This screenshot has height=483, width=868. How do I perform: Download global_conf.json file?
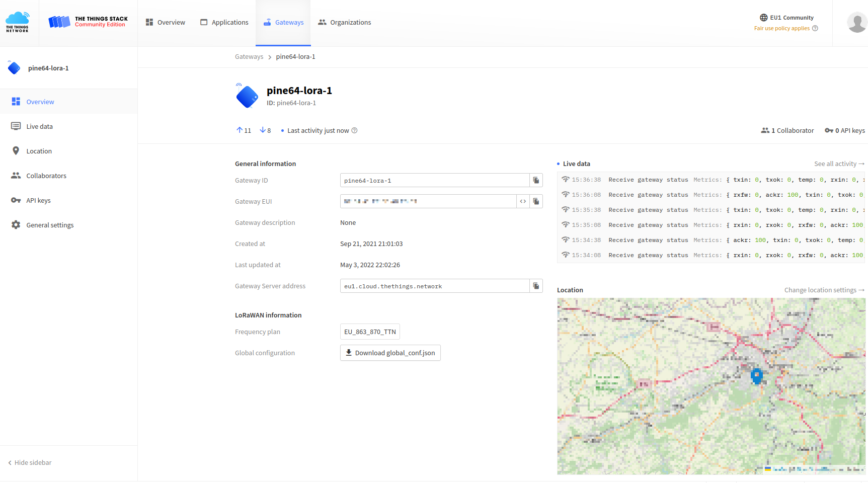[390, 353]
